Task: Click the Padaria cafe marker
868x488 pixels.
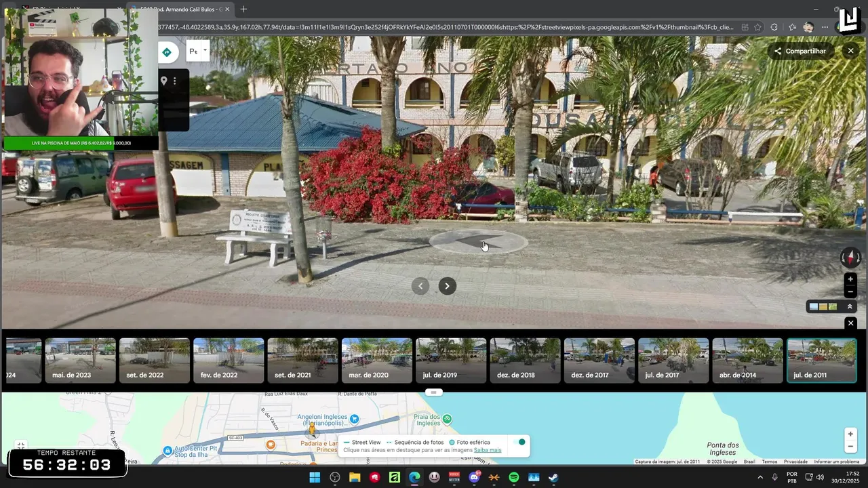Action: click(271, 445)
